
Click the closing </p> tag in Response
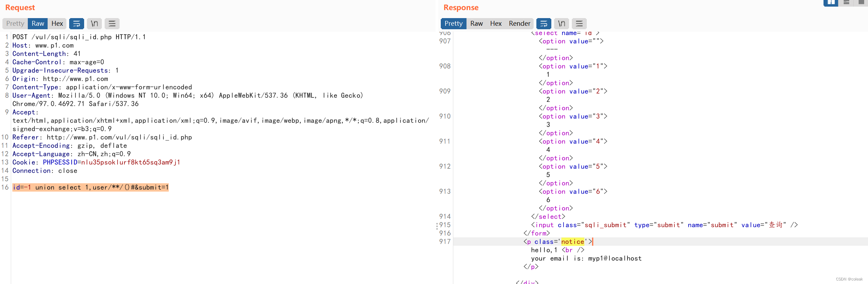[x=531, y=267]
